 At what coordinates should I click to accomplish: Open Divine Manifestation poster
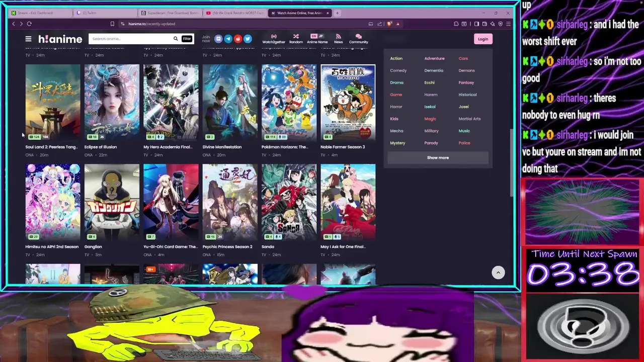[230, 102]
